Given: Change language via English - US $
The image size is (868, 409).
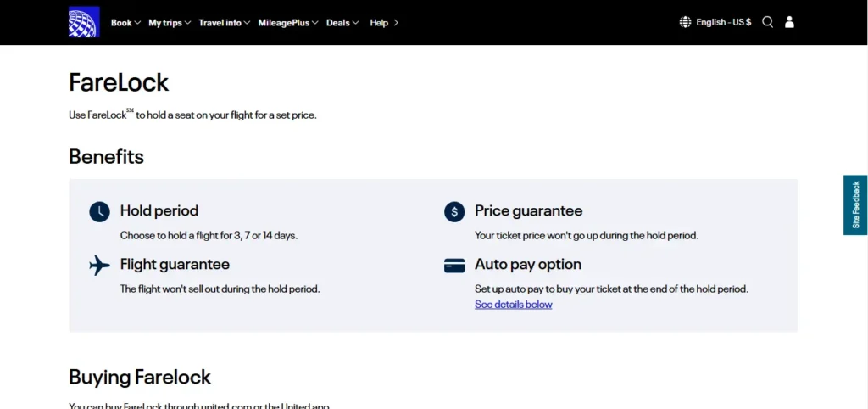Looking at the screenshot, I should 724,22.
